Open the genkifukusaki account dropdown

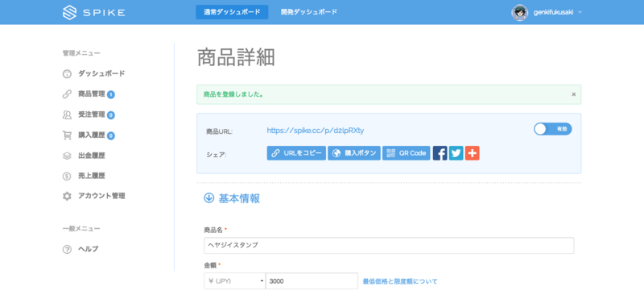(558, 12)
